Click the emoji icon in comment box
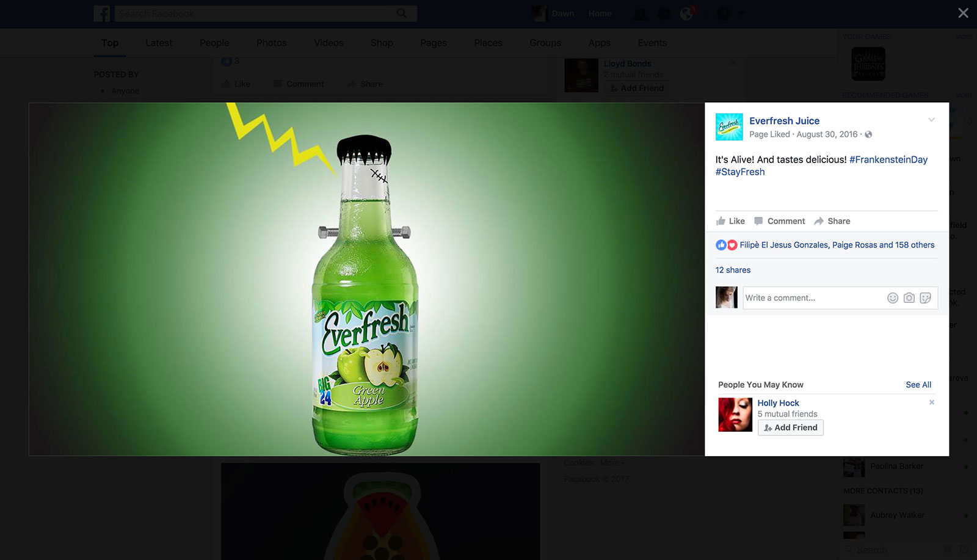Screen dimensions: 977x560 pos(892,298)
